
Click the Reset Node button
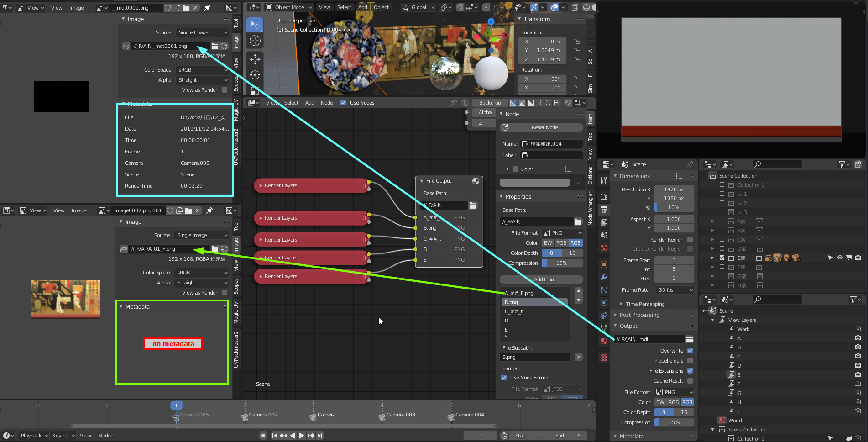[541, 127]
